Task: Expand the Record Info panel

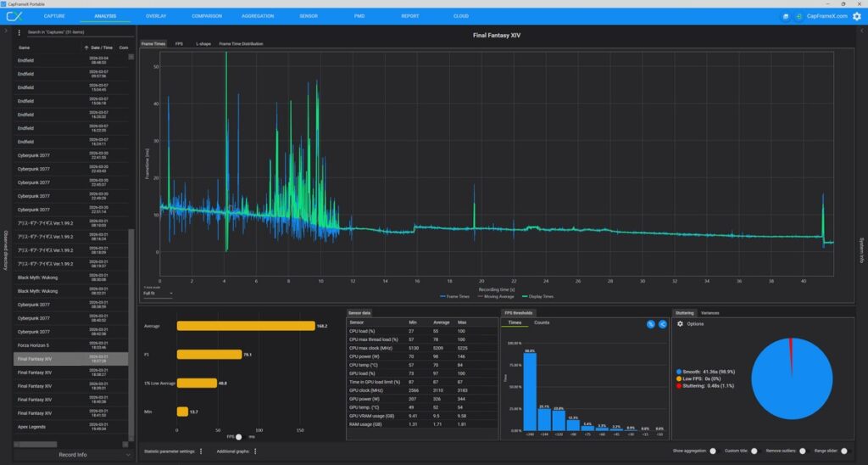Action: pos(72,455)
